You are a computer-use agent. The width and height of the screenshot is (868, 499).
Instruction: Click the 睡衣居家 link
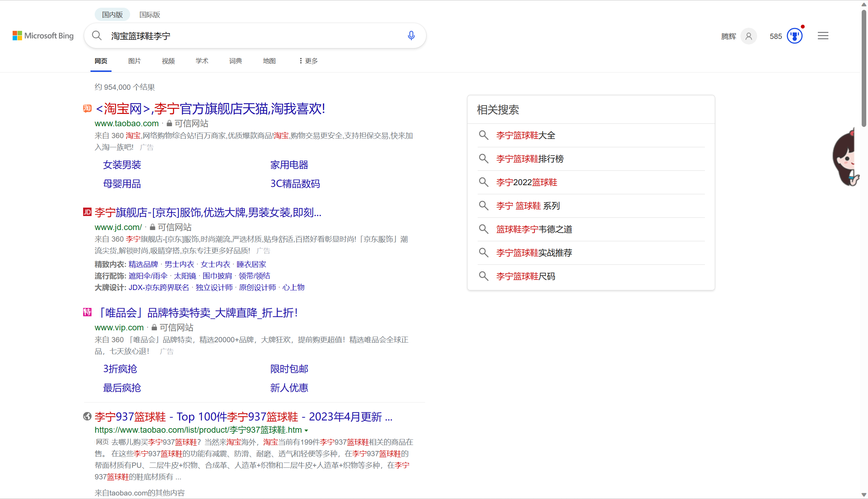(x=251, y=264)
